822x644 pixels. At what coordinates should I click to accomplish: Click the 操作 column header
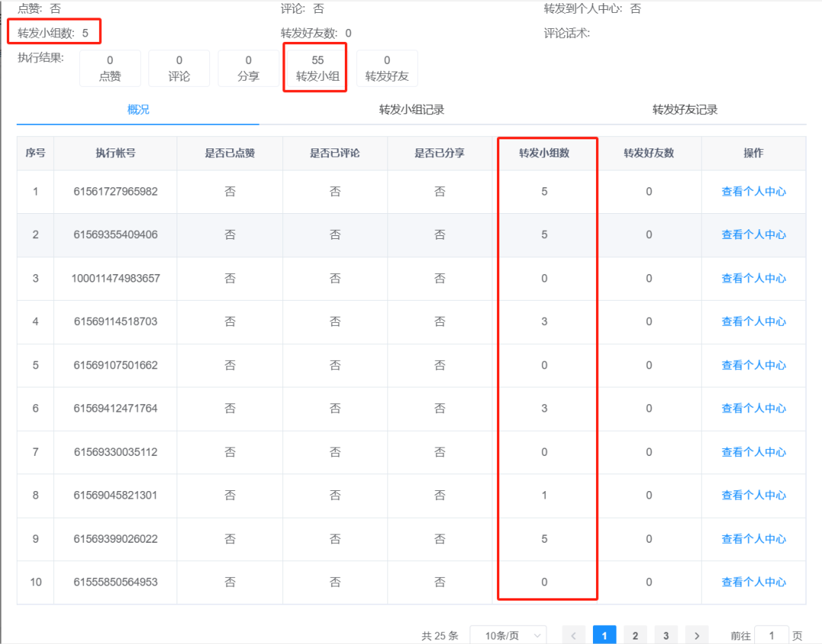click(x=753, y=153)
